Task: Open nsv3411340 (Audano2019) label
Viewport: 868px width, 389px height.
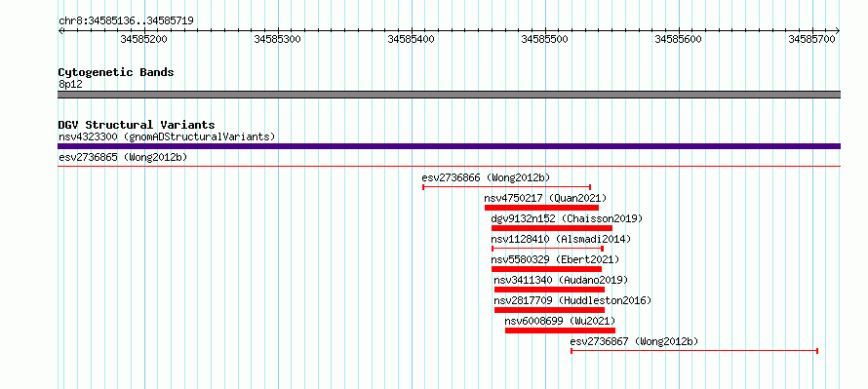Action: pos(562,280)
